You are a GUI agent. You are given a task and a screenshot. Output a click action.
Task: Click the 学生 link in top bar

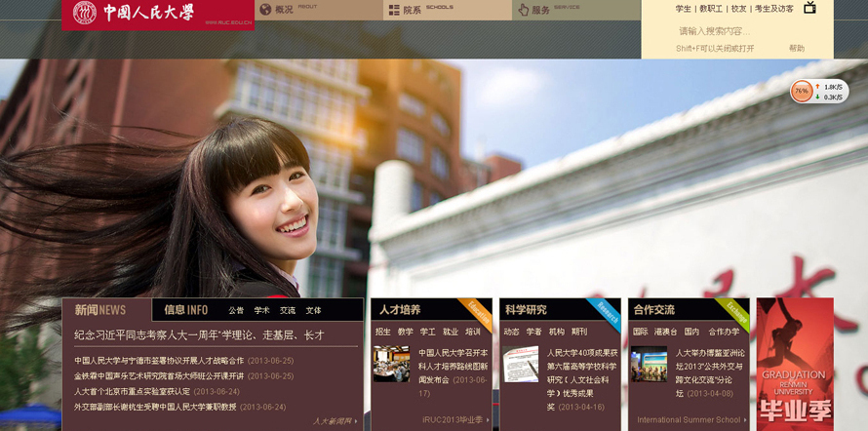click(x=683, y=9)
